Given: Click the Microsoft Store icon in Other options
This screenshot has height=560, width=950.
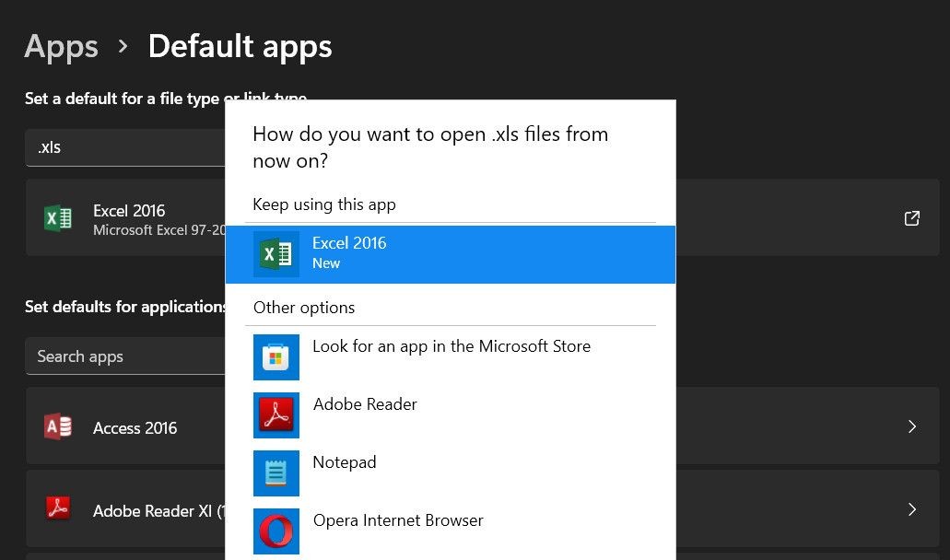Looking at the screenshot, I should [276, 357].
